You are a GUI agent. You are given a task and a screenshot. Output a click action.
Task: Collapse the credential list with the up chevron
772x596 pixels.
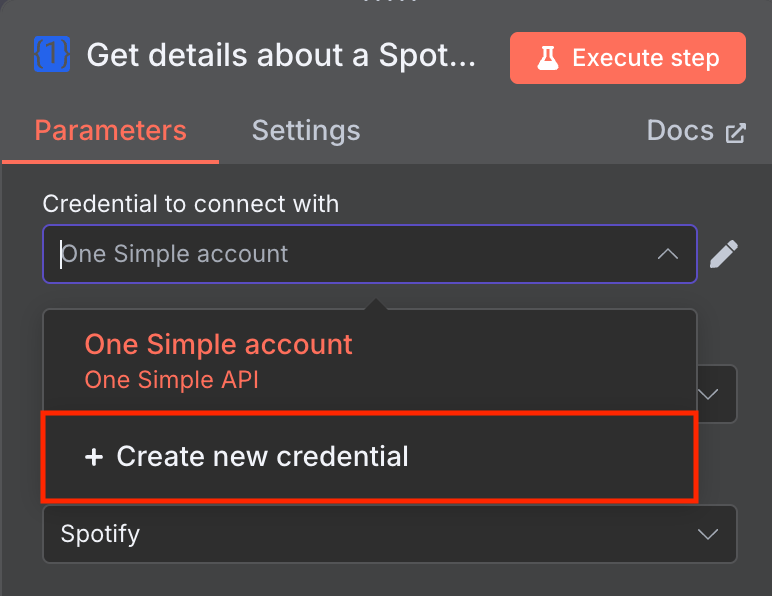668,254
